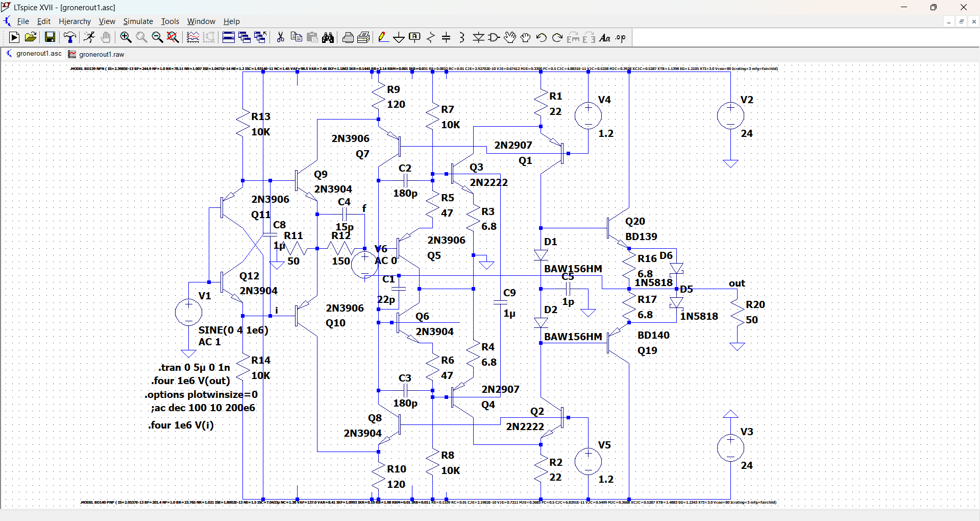980x521 pixels.
Task: Open Control Panel hammer icon
Action: point(70,37)
